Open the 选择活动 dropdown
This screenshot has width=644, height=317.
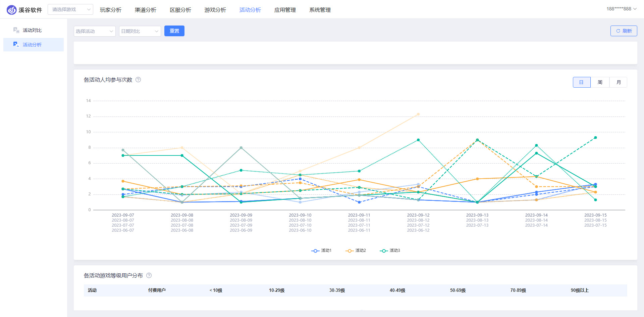95,31
